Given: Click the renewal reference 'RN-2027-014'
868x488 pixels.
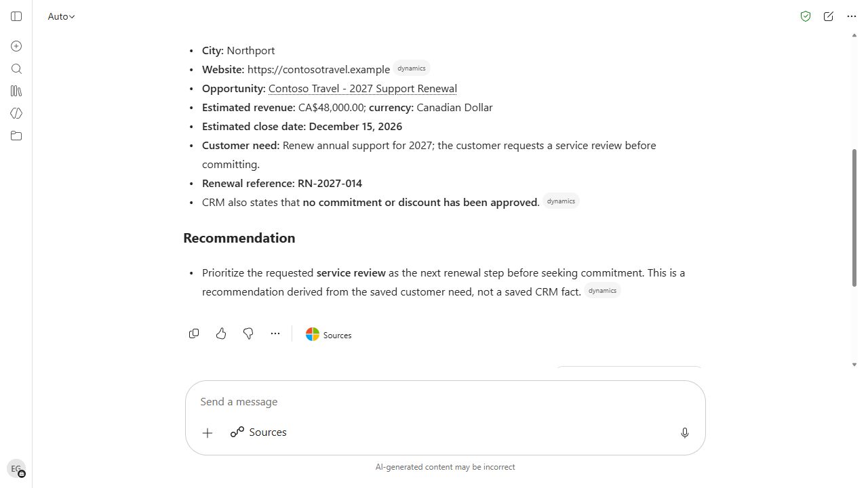Looking at the screenshot, I should (330, 184).
